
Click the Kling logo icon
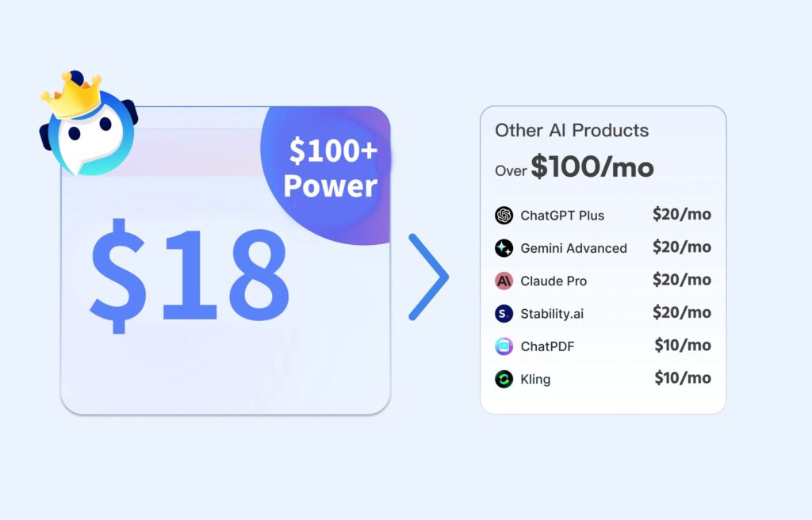[x=504, y=379]
